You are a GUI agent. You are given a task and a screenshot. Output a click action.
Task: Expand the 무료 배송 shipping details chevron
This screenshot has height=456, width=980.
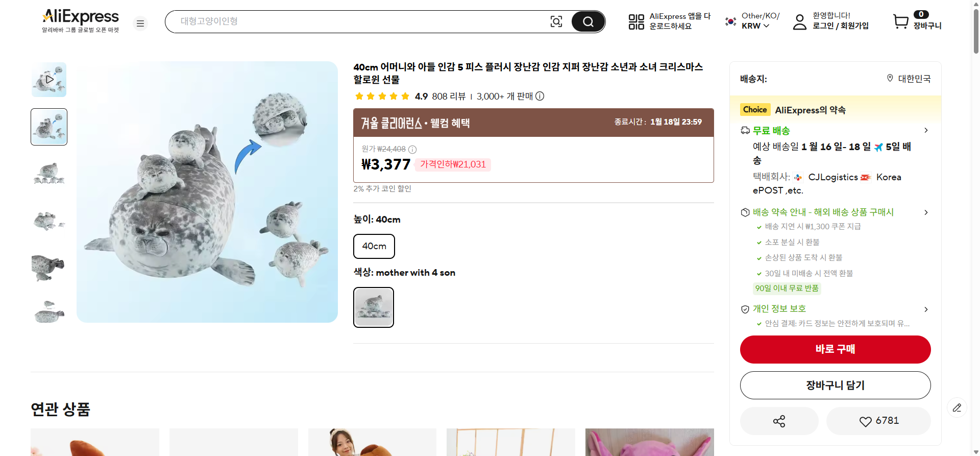(926, 130)
